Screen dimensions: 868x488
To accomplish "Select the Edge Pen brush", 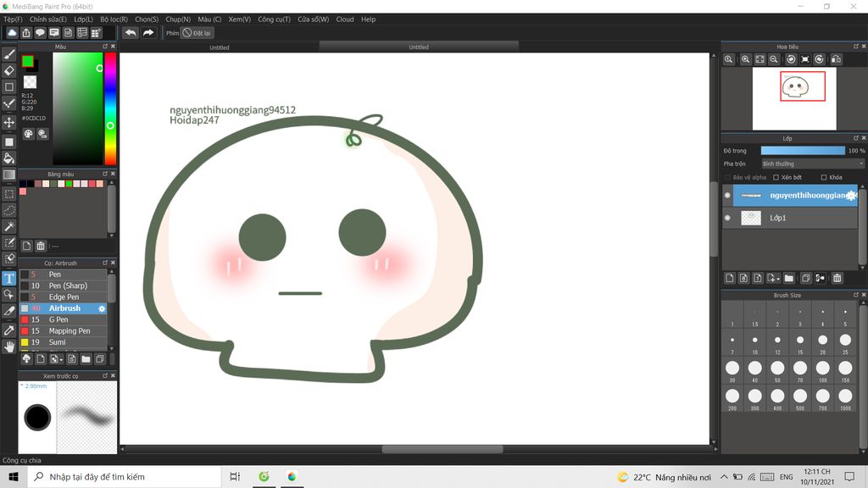I will [63, 297].
